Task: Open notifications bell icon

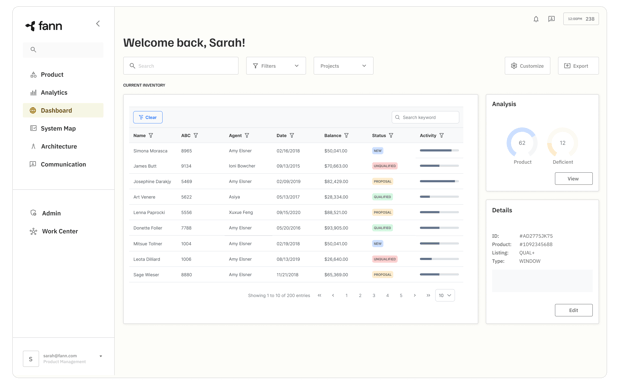Action: click(x=536, y=19)
